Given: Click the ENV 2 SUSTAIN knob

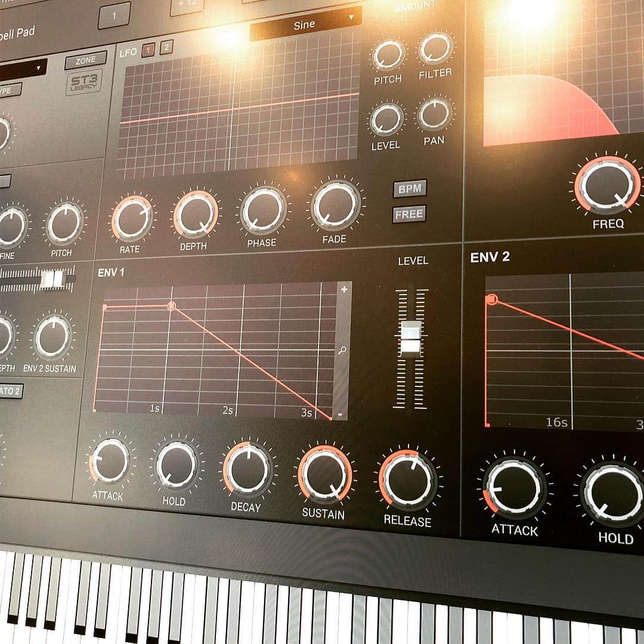Looking at the screenshot, I should pyautogui.click(x=52, y=337).
